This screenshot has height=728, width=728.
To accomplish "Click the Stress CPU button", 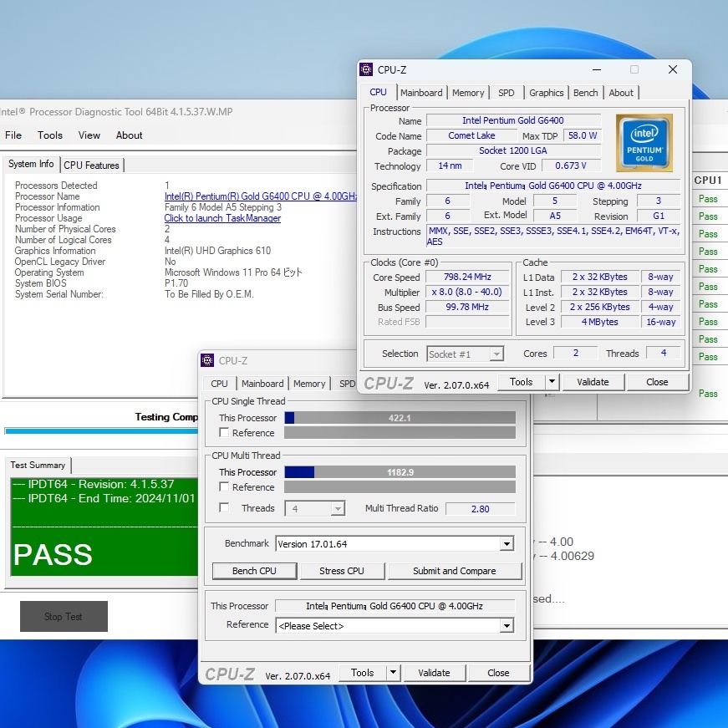I will (x=341, y=571).
